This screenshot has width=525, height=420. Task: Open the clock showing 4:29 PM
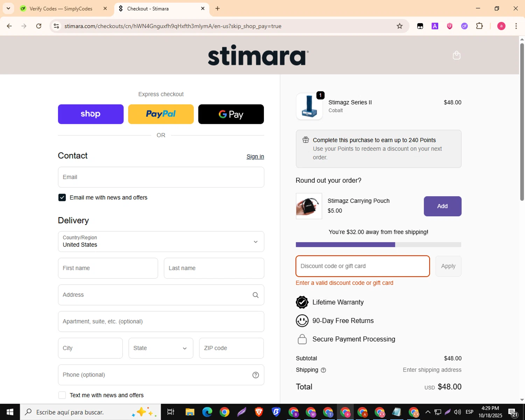pyautogui.click(x=490, y=412)
